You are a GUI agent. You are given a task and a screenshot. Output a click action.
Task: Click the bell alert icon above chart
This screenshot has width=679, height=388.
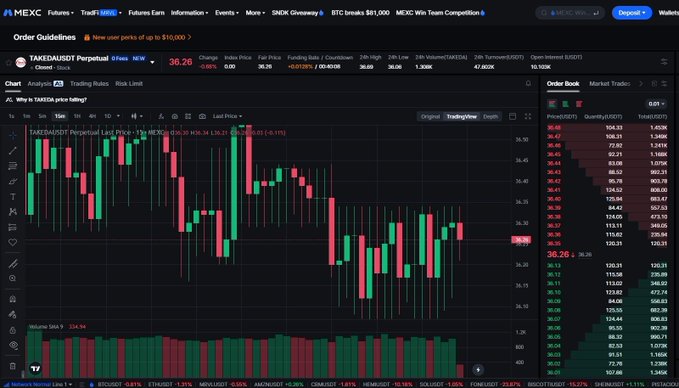(528, 84)
